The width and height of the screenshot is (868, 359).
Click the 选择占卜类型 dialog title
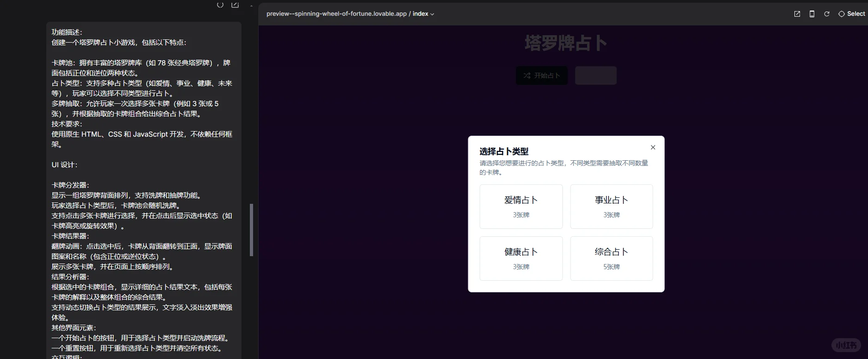(x=504, y=151)
